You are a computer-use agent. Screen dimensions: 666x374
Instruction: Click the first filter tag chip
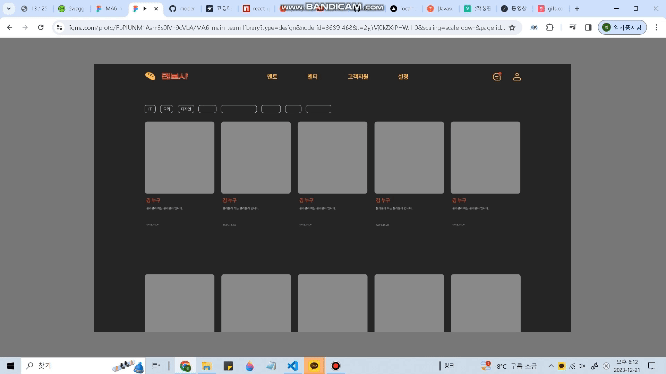150,109
